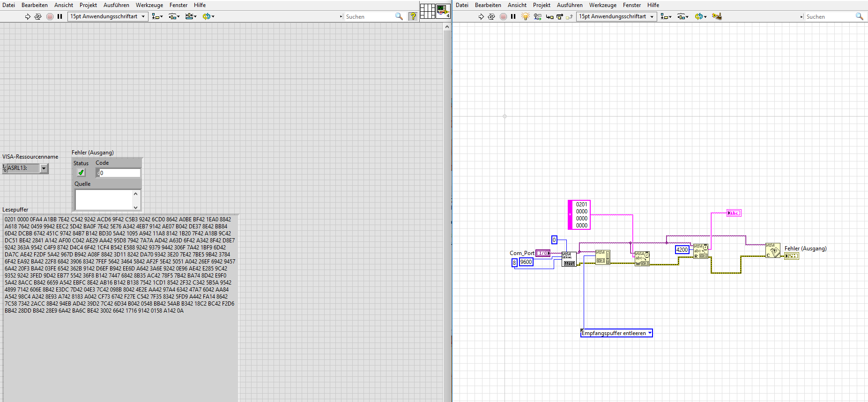Open the context help question mark
This screenshot has width=868, height=402.
pos(413,16)
